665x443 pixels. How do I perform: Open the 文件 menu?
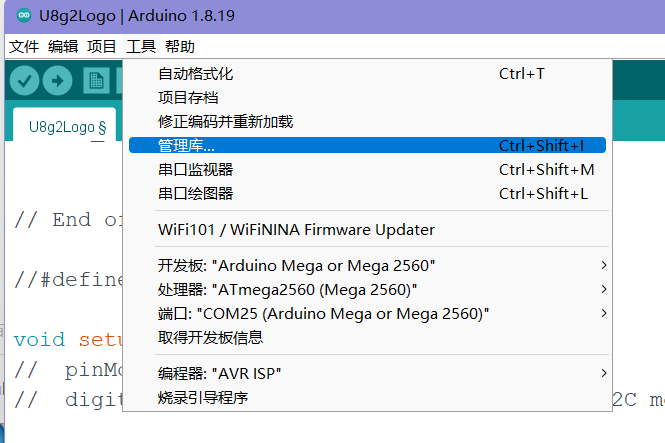pyautogui.click(x=24, y=46)
